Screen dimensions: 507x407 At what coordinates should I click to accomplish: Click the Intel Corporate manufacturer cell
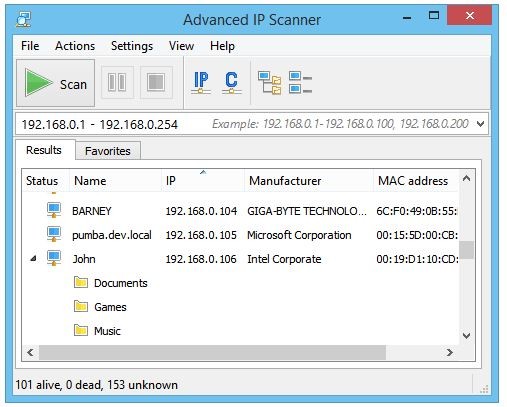click(284, 259)
